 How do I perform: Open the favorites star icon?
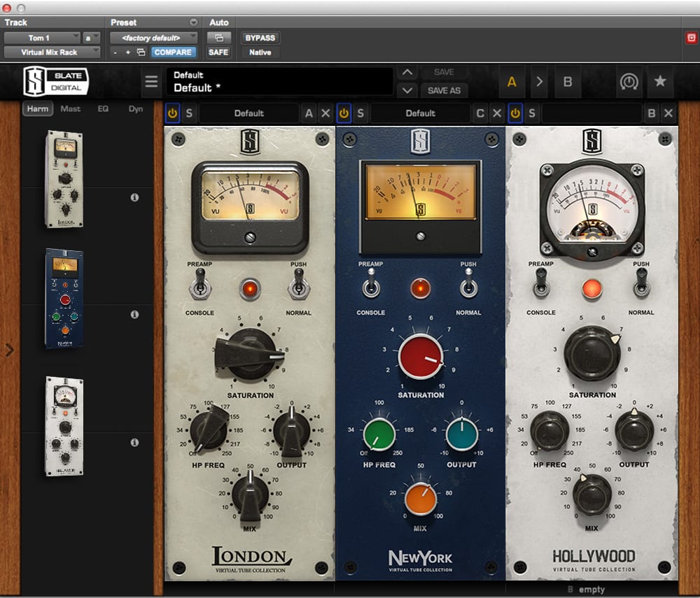(660, 82)
